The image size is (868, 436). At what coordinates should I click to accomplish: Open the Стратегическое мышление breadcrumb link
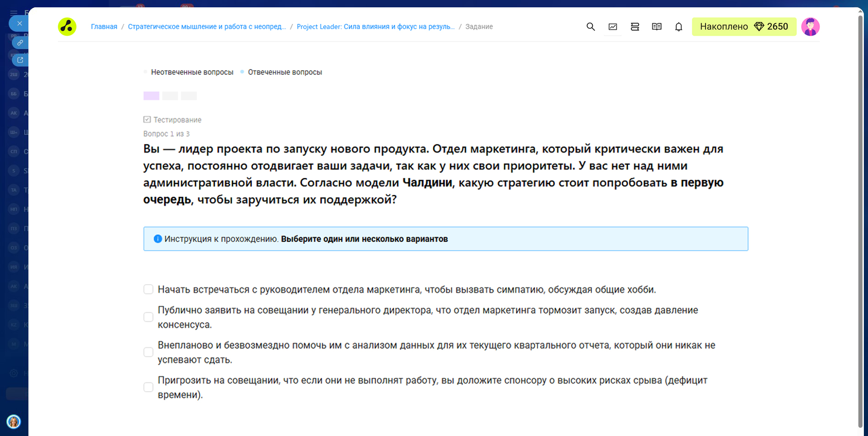[x=207, y=27]
